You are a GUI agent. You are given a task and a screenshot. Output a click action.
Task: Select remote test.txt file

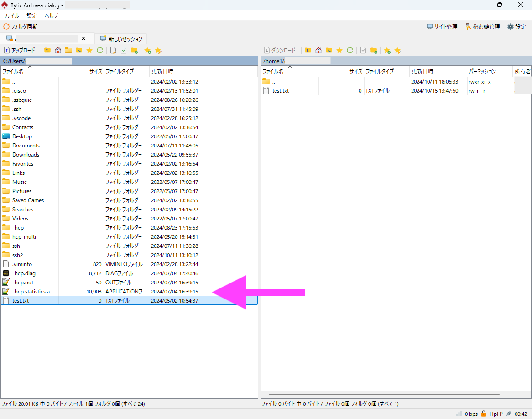[280, 91]
